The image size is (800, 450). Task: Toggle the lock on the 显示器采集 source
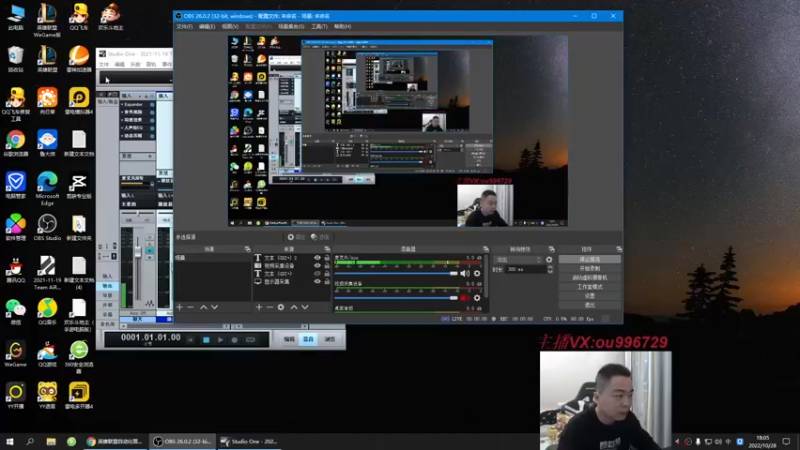click(x=327, y=281)
